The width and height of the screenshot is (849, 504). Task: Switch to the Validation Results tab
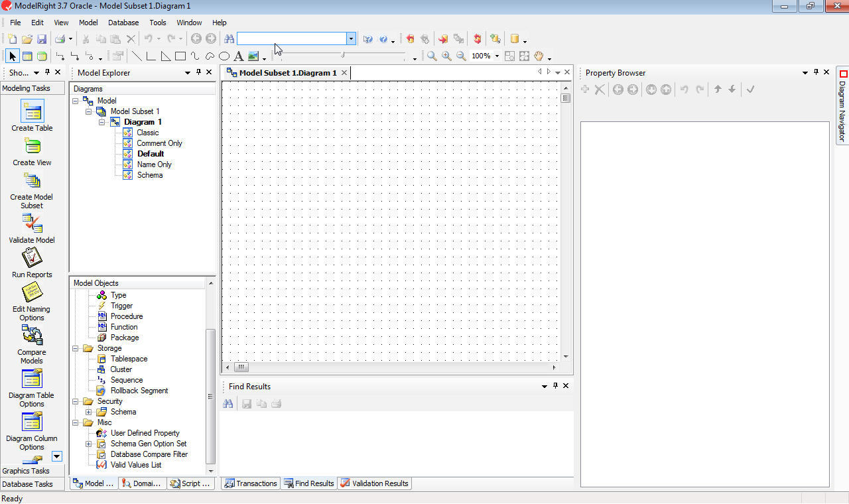[x=374, y=483]
